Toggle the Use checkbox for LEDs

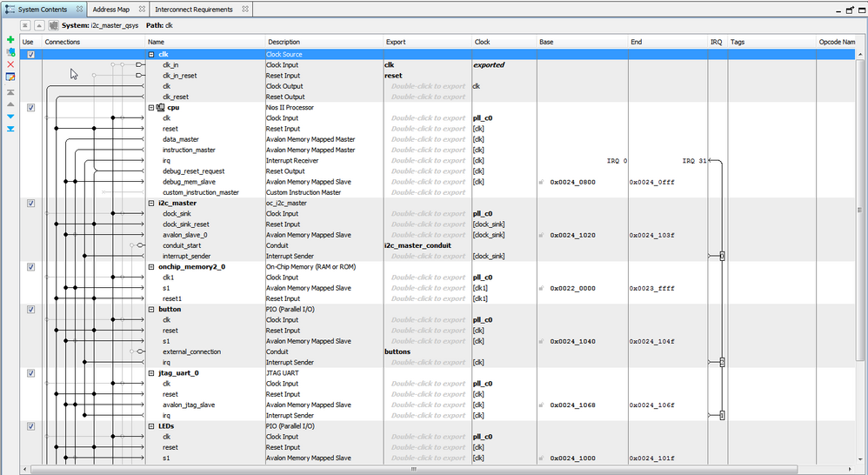[31, 426]
